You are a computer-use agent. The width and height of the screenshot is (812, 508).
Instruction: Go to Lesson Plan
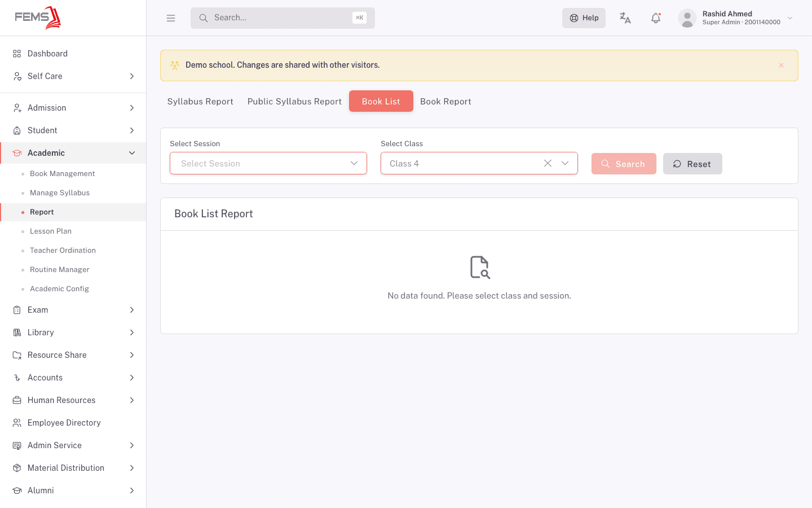coord(51,231)
